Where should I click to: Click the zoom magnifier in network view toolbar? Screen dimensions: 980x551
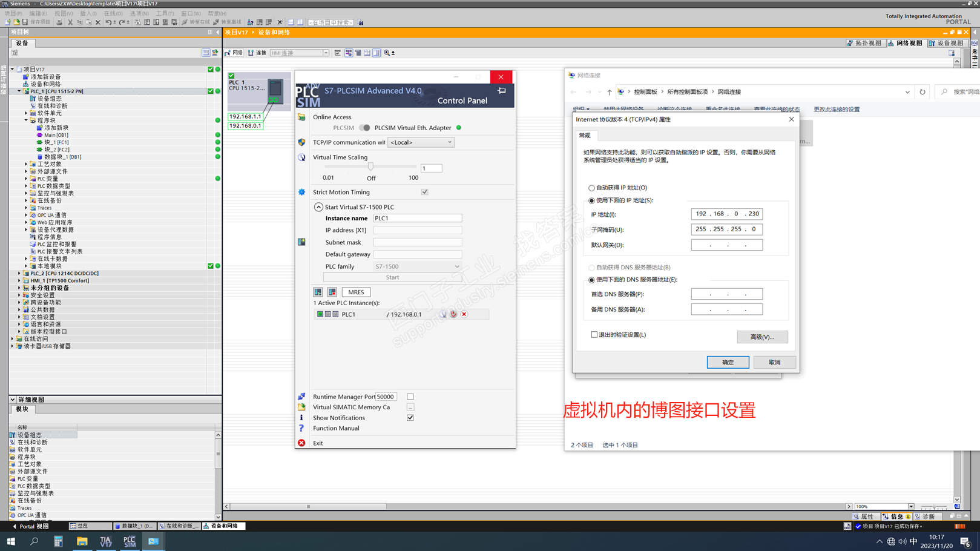tap(387, 53)
